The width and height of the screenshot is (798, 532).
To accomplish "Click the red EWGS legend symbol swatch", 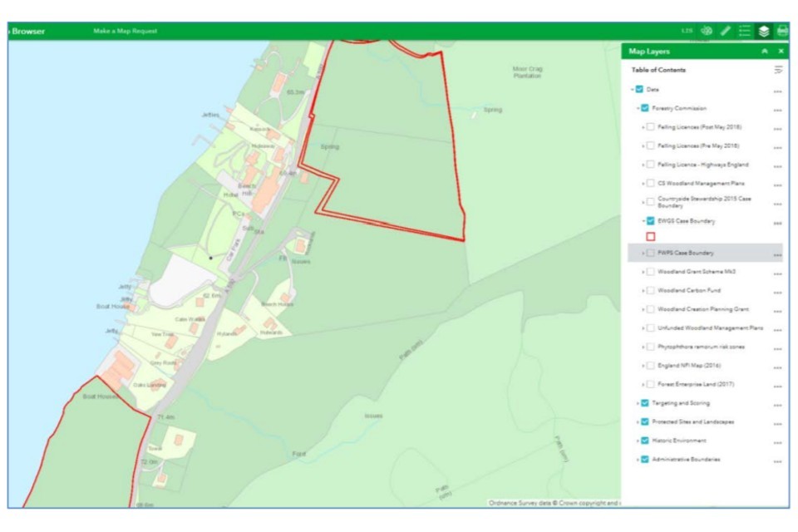I will pos(650,237).
